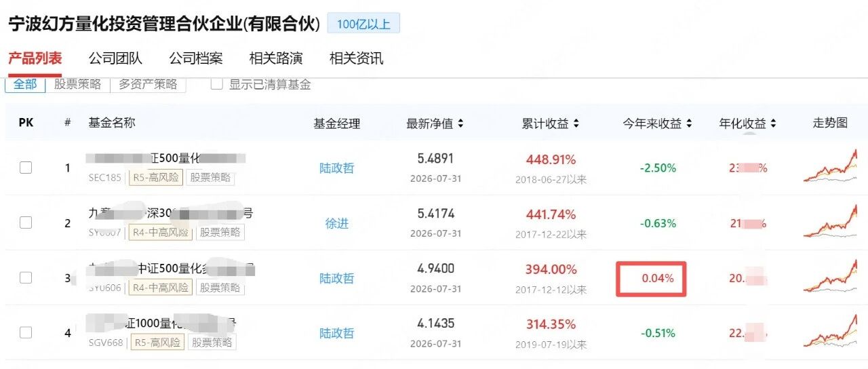Check PK box for fund row 3

26,277
